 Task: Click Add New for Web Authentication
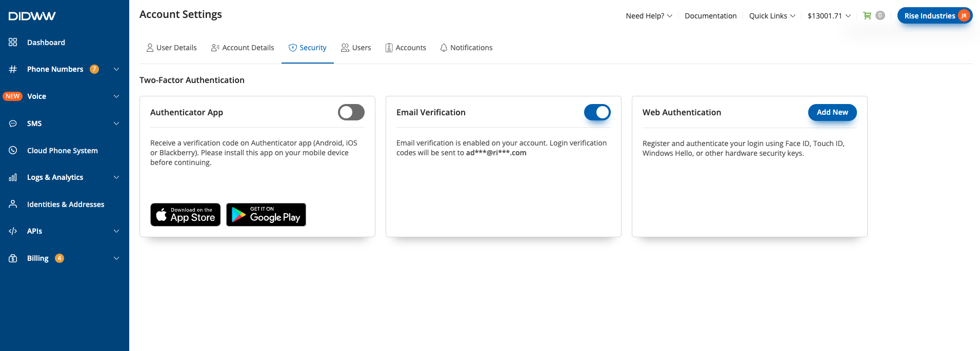[x=832, y=112]
